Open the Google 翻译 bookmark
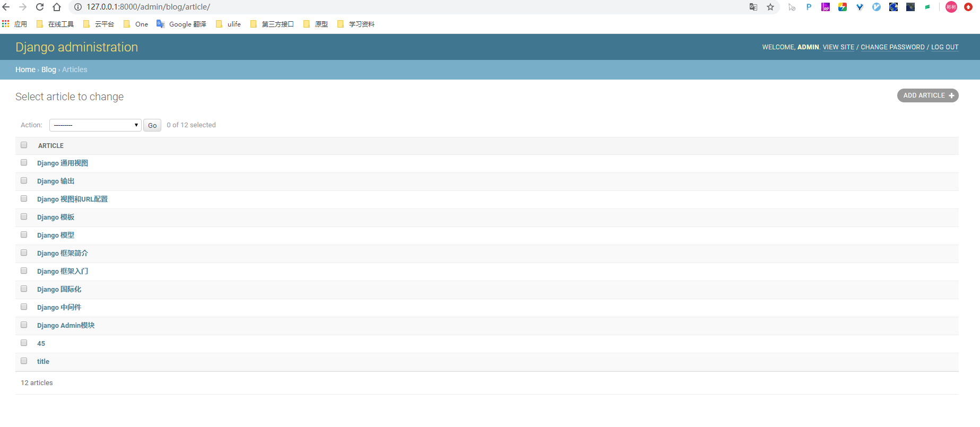Screen dimensions: 980x427 coord(181,24)
